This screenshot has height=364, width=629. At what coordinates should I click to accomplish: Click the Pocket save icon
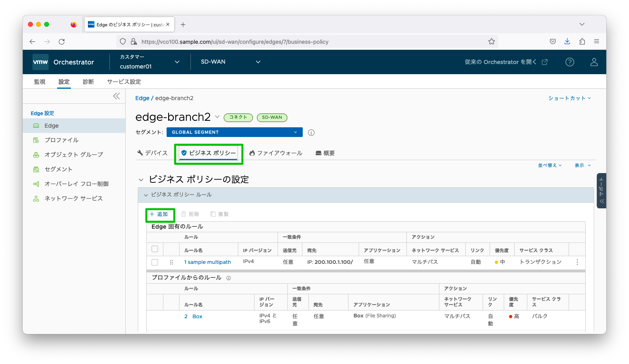click(x=552, y=41)
